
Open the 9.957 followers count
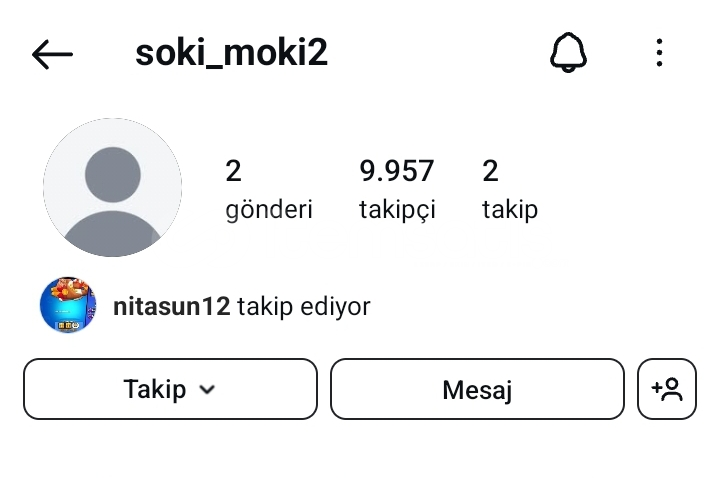click(396, 171)
